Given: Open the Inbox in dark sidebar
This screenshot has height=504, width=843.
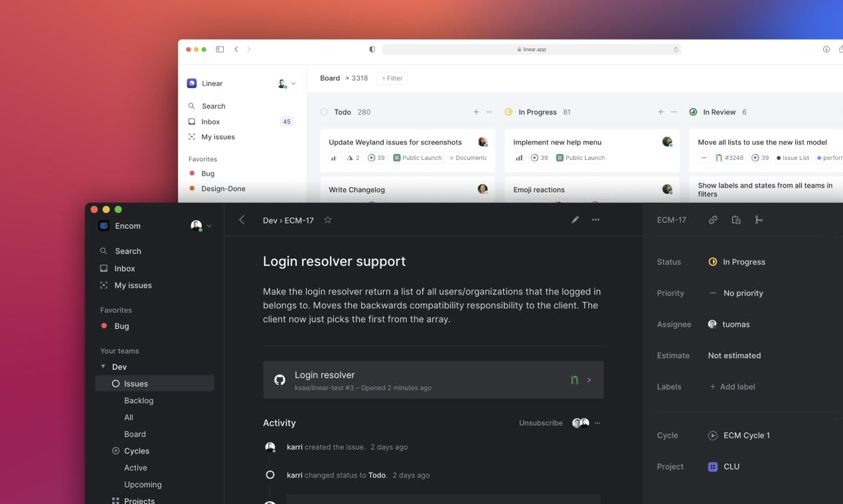Looking at the screenshot, I should click(x=125, y=269).
